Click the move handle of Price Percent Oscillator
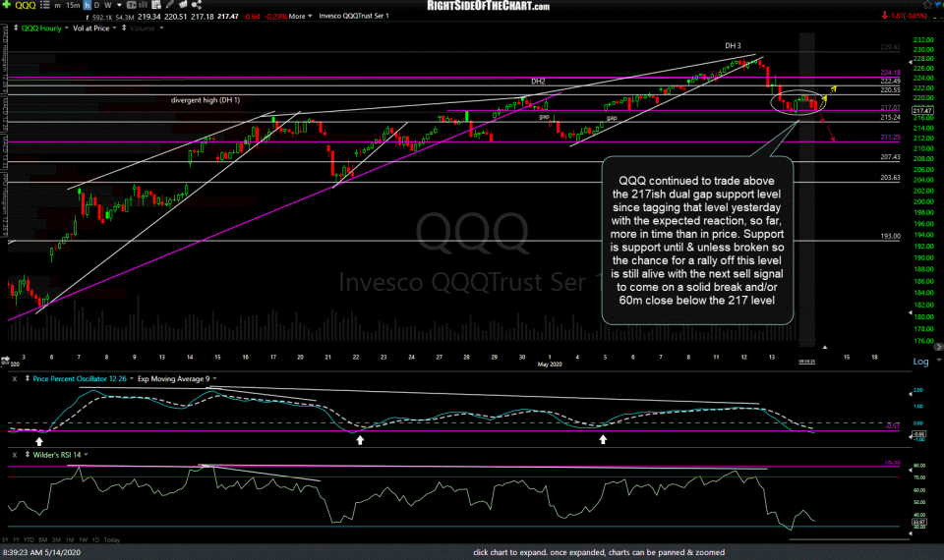The height and width of the screenshot is (560, 944). pyautogui.click(x=28, y=378)
